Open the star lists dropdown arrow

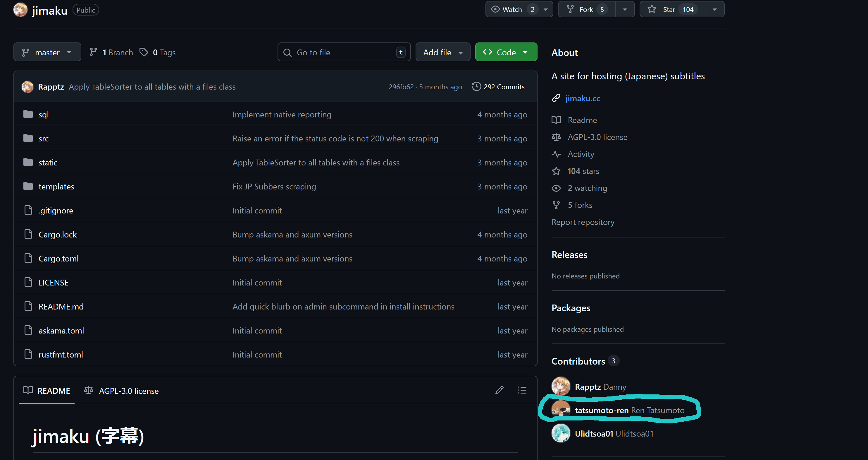point(714,9)
